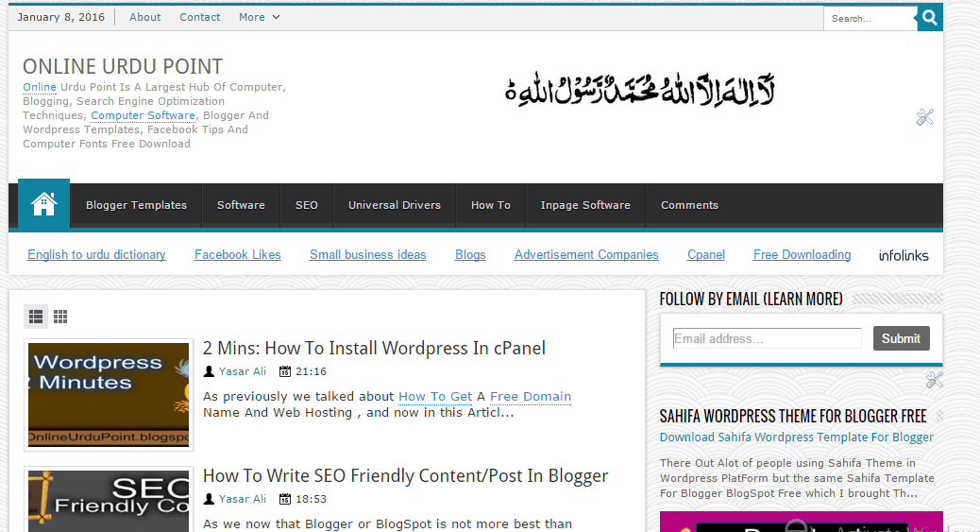This screenshot has width=980, height=532.
Task: Click the infolinks logo
Action: tap(904, 255)
